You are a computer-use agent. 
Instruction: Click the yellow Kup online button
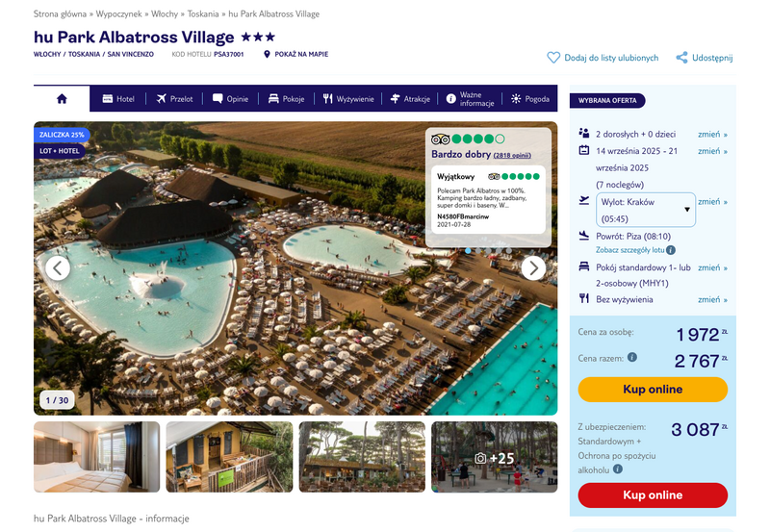click(653, 390)
